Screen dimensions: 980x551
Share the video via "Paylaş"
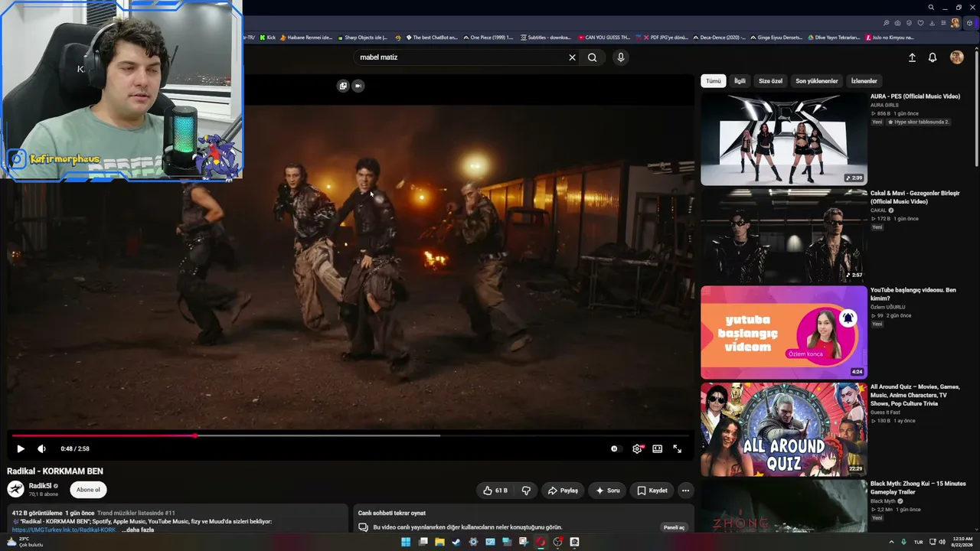pyautogui.click(x=563, y=491)
